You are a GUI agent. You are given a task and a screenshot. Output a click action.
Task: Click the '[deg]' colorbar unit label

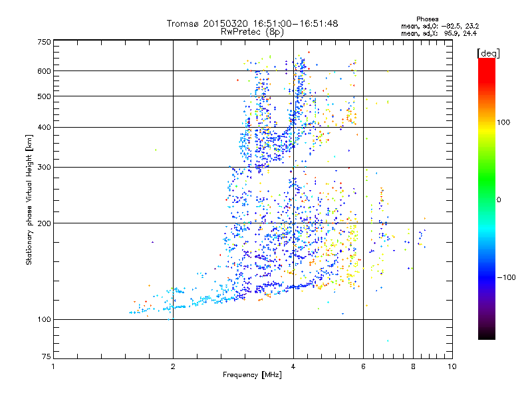pyautogui.click(x=488, y=54)
